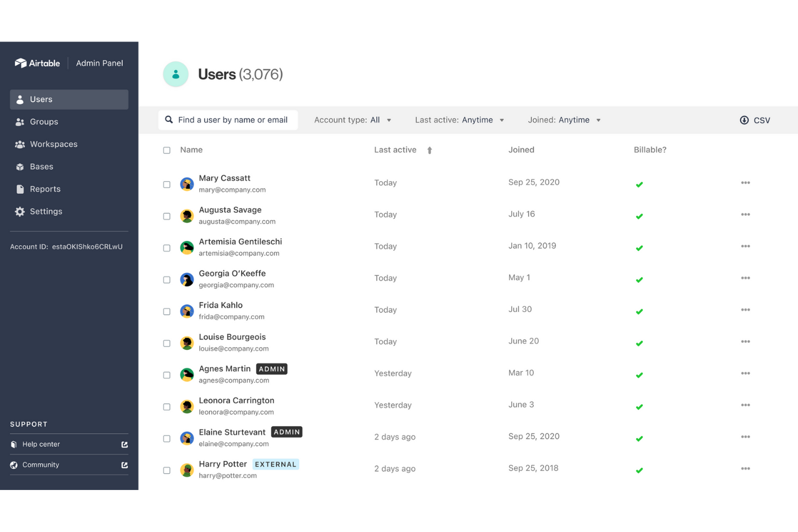Click the Bases icon in sidebar
This screenshot has height=532, width=798.
[20, 167]
